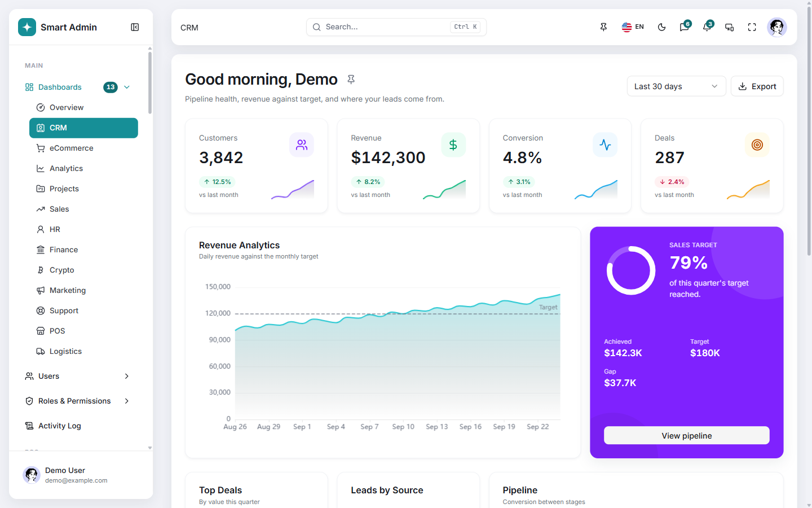Open the Marketing dashboard

[83, 290]
